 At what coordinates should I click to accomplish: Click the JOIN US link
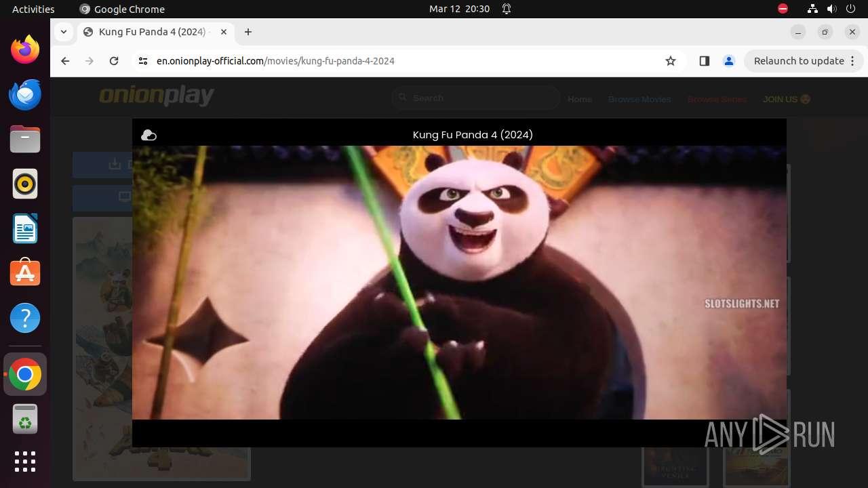(787, 100)
